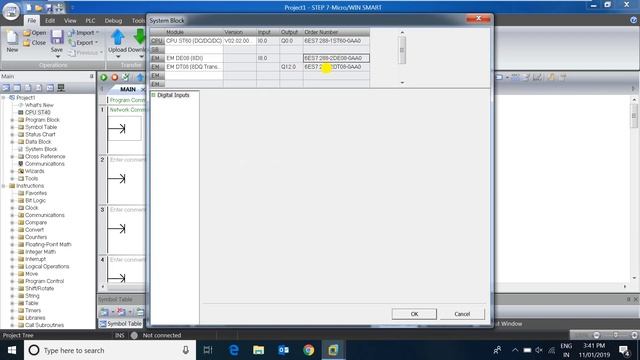640x360 pixels.
Task: Click the EM DE08 (8DI) module cell
Action: click(x=194, y=58)
